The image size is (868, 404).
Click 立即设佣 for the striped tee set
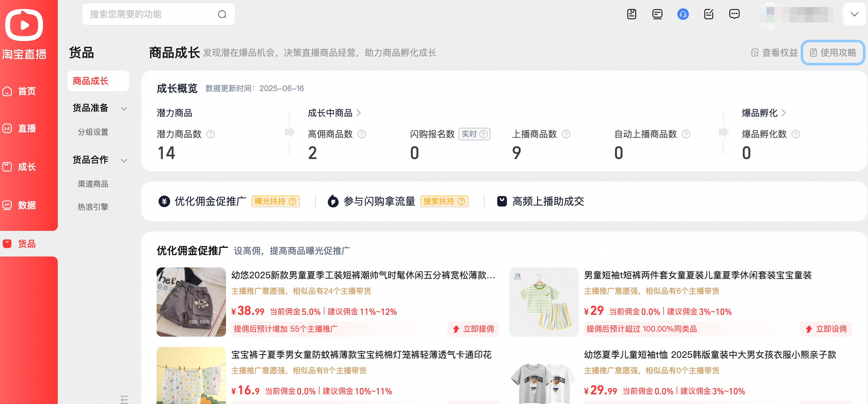(826, 329)
